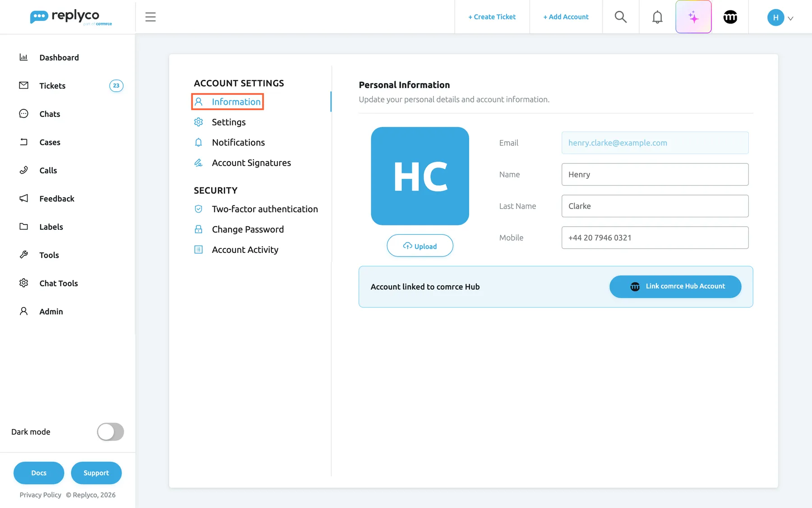The width and height of the screenshot is (812, 508).
Task: Toggle Dark mode switch on
Action: [110, 432]
